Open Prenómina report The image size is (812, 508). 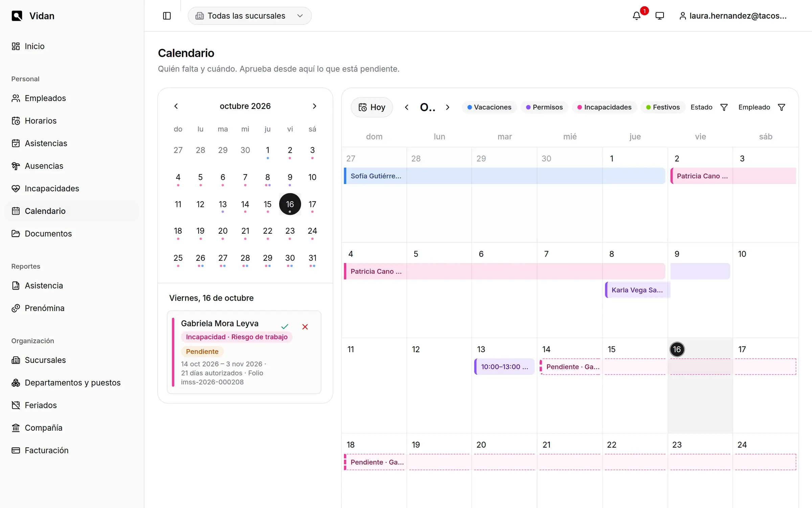tap(72, 308)
